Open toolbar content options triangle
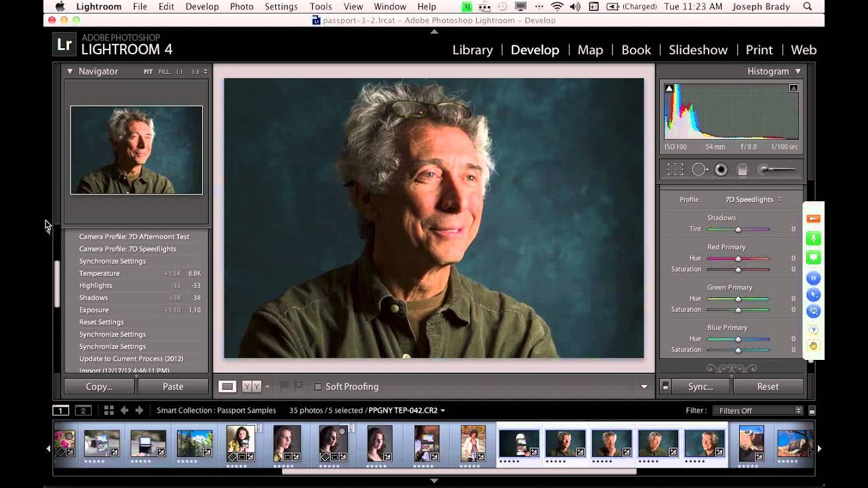 [644, 386]
